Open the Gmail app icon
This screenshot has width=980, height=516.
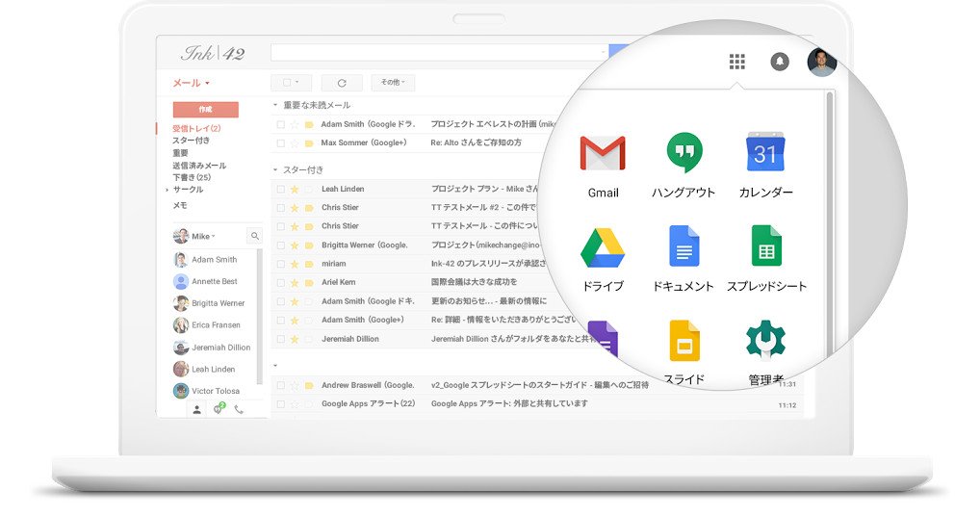603,153
